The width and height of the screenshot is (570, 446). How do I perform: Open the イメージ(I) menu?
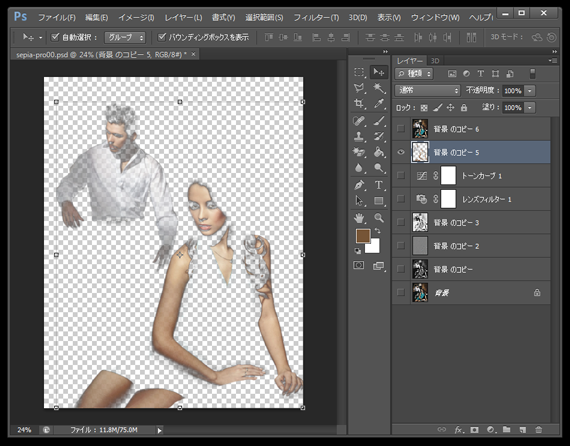pos(136,17)
